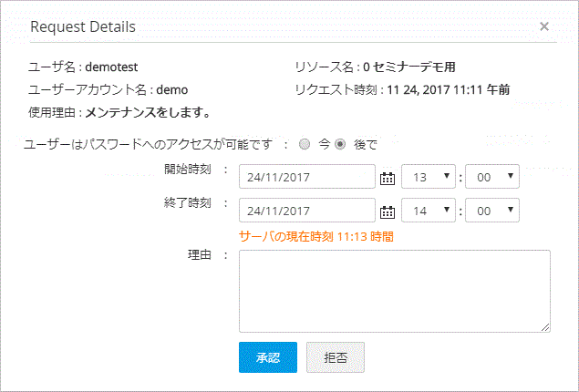
Task: Select the 今 (now) radio option
Action: [x=305, y=144]
